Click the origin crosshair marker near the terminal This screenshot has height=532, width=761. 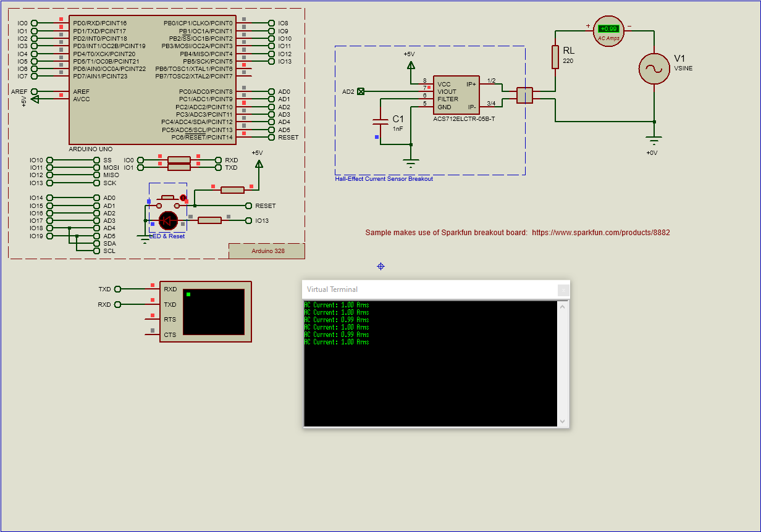click(x=380, y=267)
